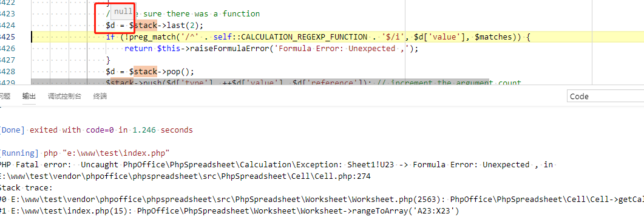The image size is (644, 219).
Task: Click the e:\www\test\index.php running command path
Action: [116, 153]
